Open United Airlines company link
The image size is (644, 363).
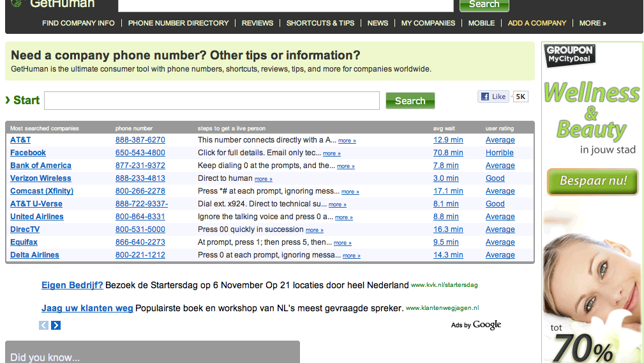(37, 216)
